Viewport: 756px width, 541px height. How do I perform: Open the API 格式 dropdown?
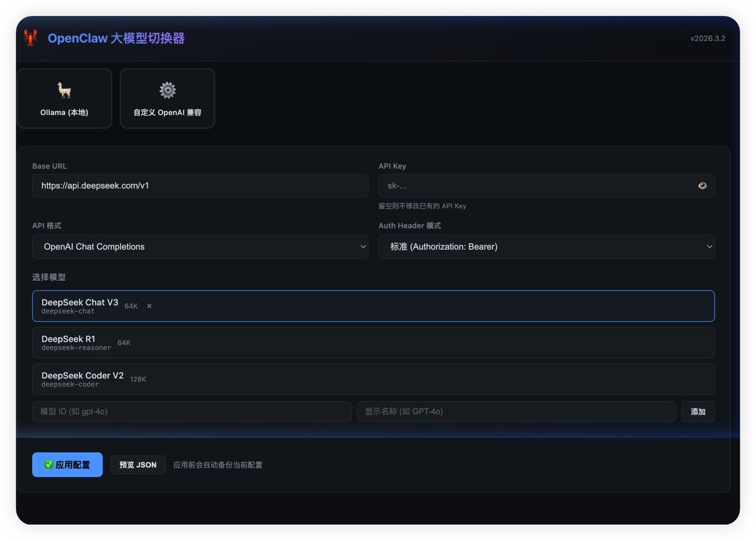tap(200, 247)
